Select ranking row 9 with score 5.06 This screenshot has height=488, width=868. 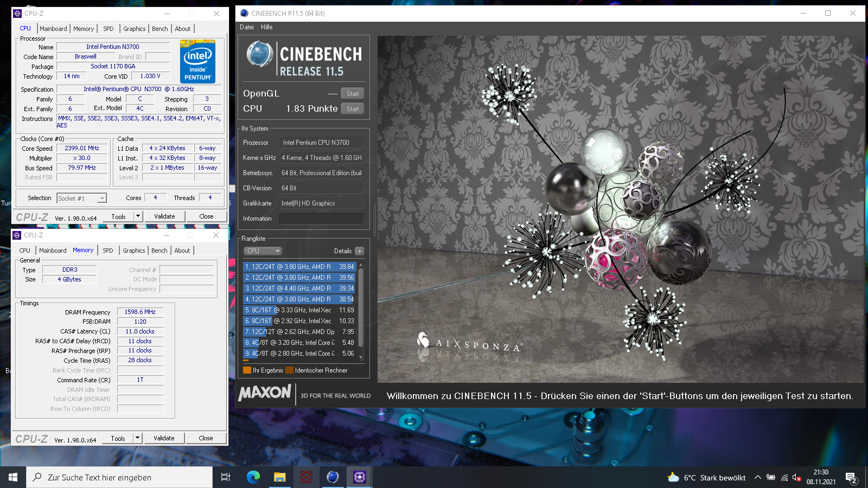(x=299, y=354)
